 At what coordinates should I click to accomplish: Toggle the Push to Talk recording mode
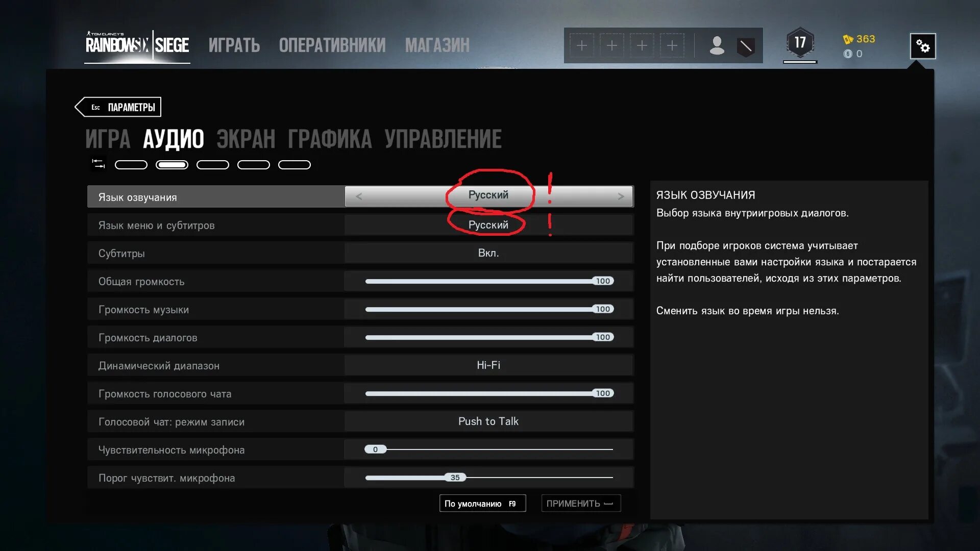point(488,421)
